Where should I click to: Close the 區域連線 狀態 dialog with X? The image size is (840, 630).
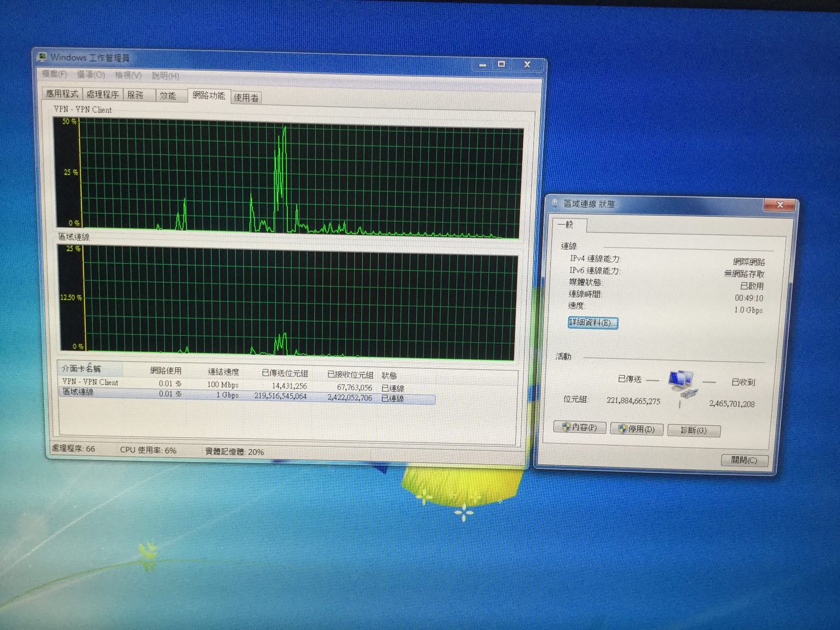tap(780, 205)
